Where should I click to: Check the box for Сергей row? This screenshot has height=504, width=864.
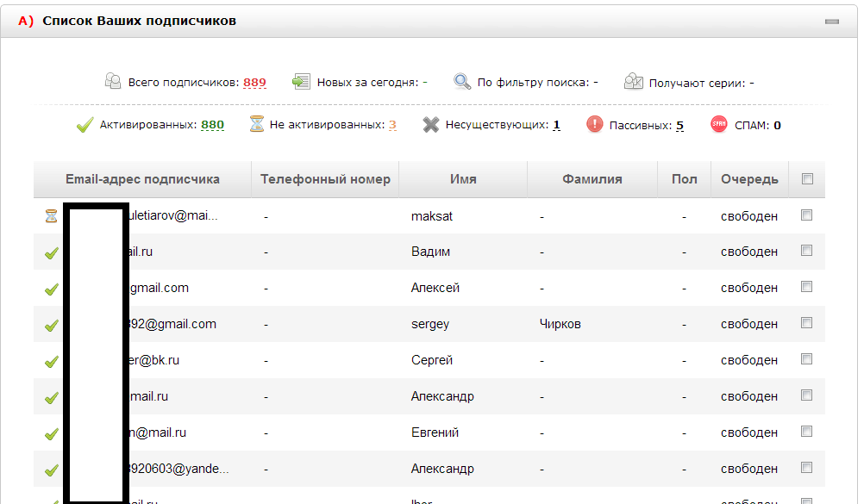pos(807,359)
